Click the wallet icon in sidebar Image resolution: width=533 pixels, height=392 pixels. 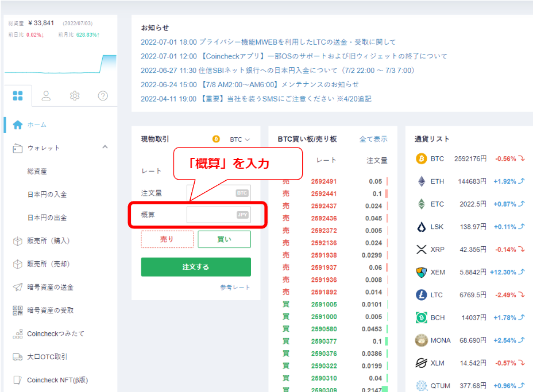point(18,149)
